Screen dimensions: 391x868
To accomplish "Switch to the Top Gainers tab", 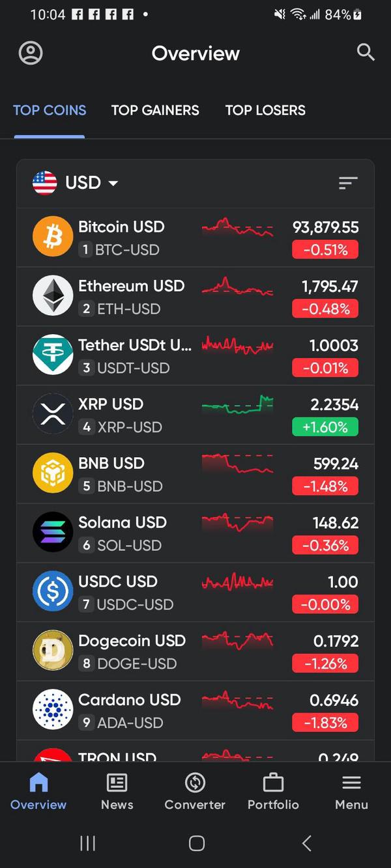I will (x=155, y=110).
